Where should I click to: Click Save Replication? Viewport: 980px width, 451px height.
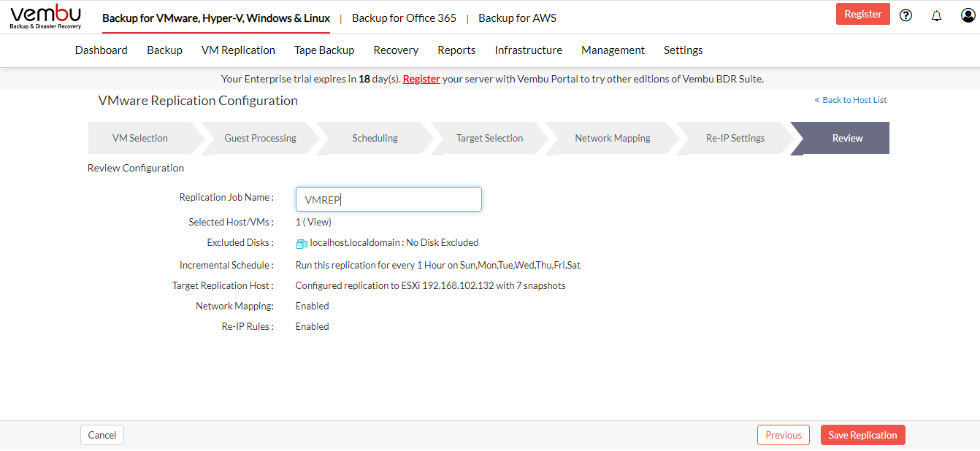point(862,435)
